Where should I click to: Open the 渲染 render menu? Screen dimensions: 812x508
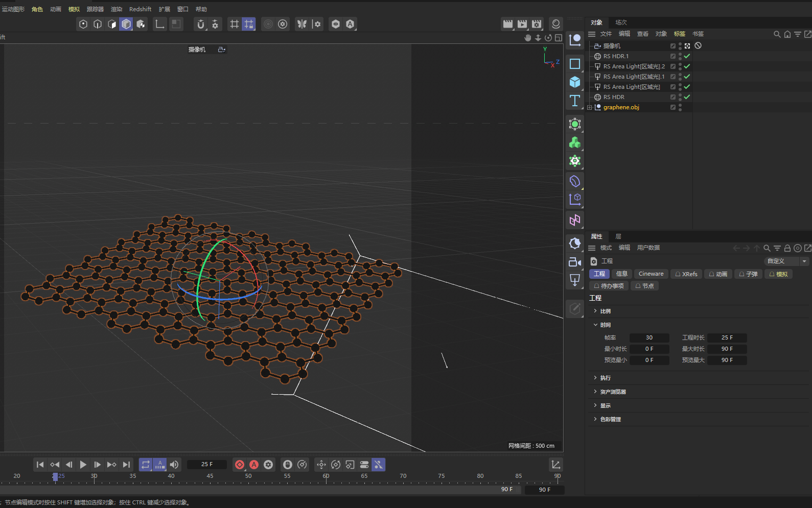pyautogui.click(x=117, y=9)
